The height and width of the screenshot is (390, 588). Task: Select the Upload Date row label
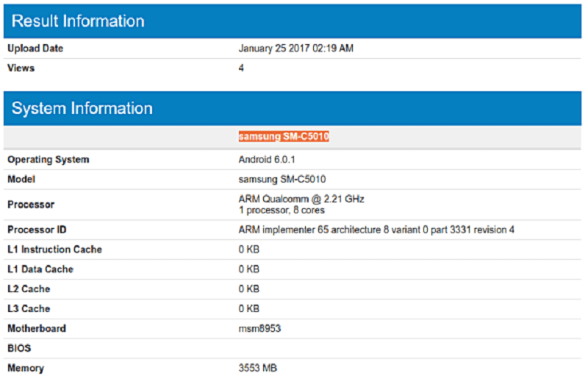click(x=35, y=49)
